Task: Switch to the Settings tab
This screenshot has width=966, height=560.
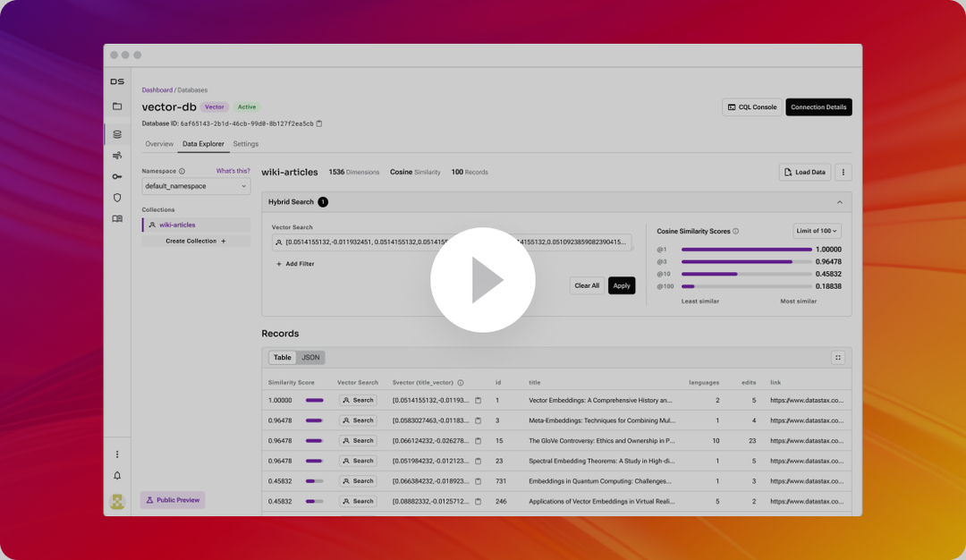Action: 246,144
